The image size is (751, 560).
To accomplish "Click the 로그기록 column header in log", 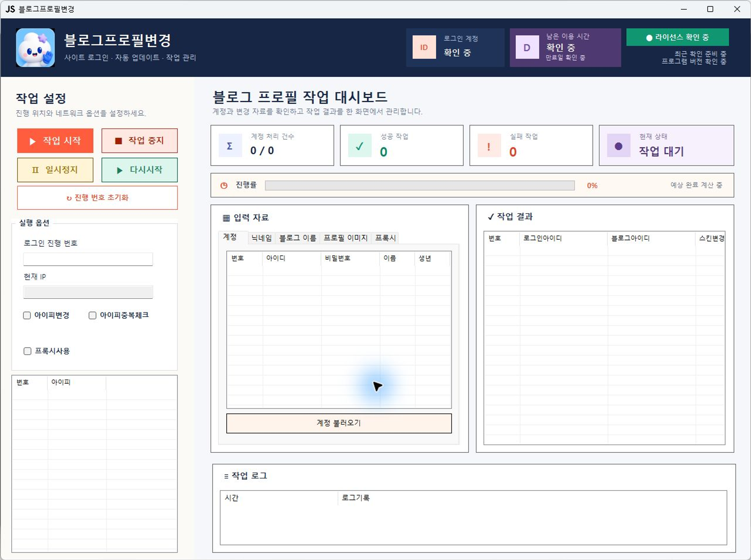I will coord(532,498).
